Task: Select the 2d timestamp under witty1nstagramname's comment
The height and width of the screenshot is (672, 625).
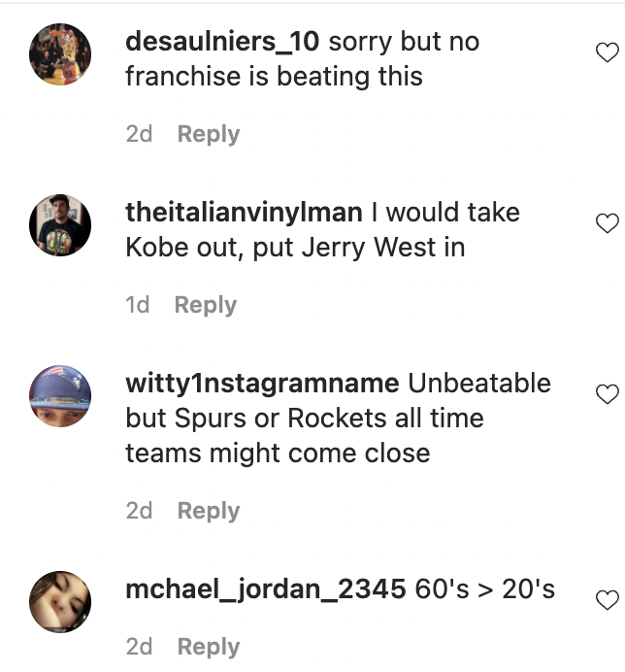Action: (139, 511)
